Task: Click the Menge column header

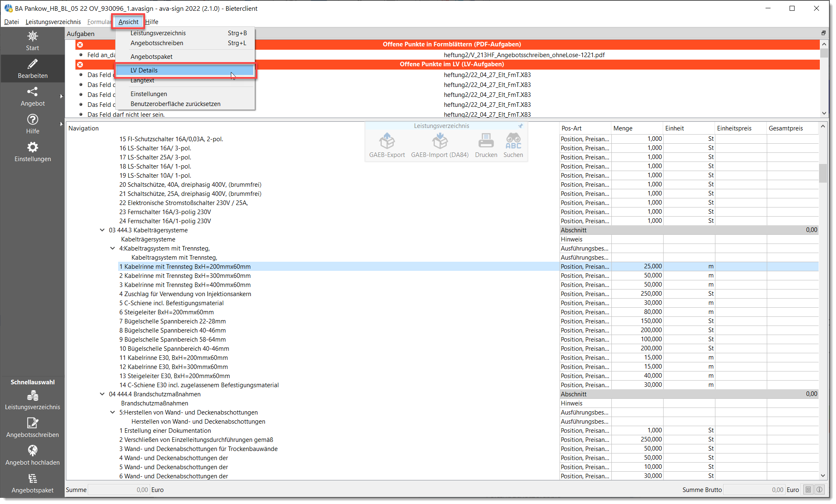Action: point(637,128)
